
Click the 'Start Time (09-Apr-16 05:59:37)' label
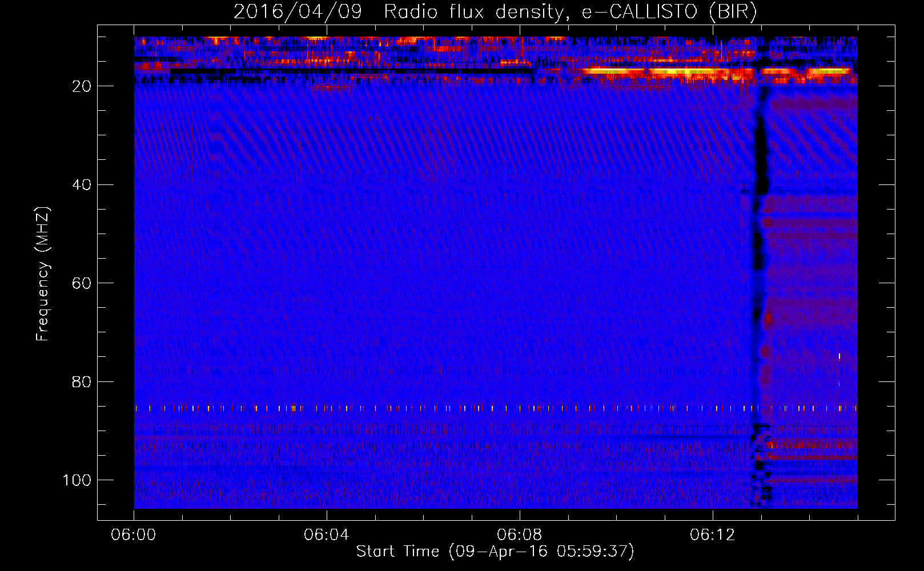pyautogui.click(x=495, y=552)
